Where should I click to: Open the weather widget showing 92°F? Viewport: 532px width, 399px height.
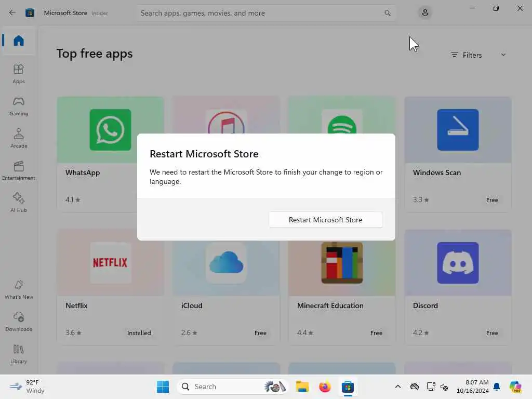point(27,387)
